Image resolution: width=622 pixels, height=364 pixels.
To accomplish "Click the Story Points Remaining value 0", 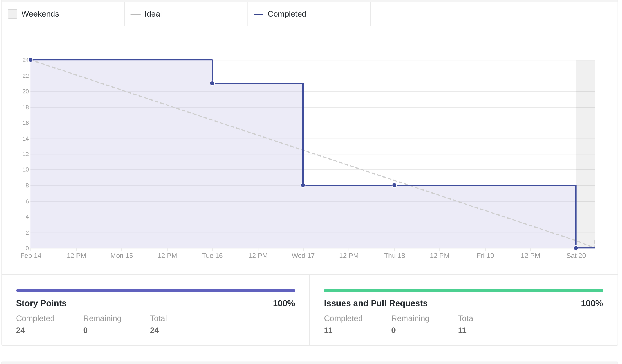I will coord(85,330).
